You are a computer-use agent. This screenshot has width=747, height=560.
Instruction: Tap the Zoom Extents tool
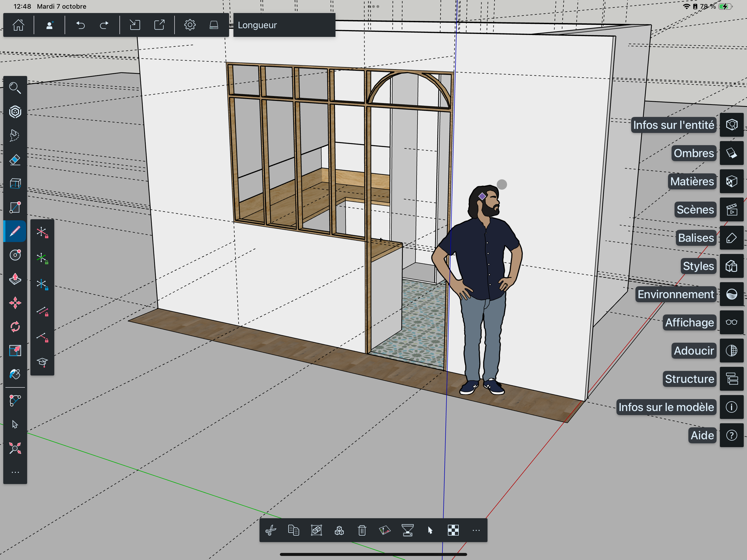pyautogui.click(x=15, y=448)
